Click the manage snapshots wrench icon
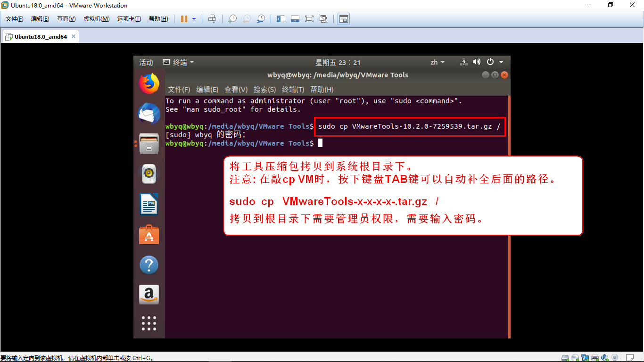644x362 pixels. 260,19
